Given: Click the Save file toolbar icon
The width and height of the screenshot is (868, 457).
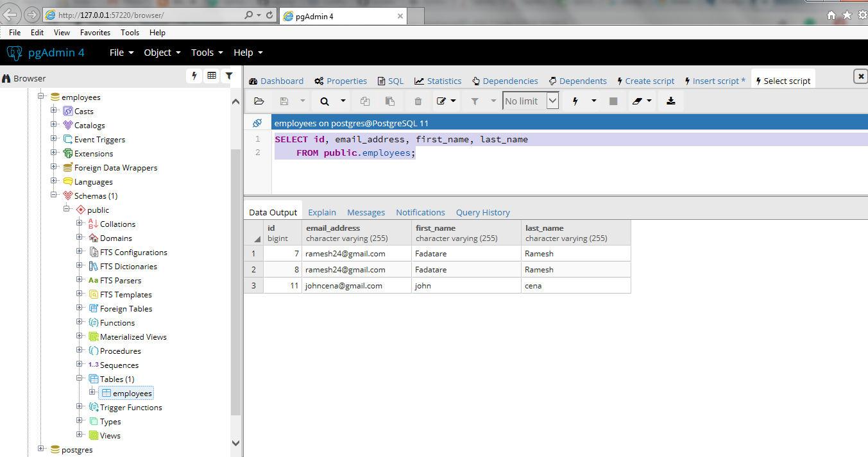Looking at the screenshot, I should coord(284,101).
